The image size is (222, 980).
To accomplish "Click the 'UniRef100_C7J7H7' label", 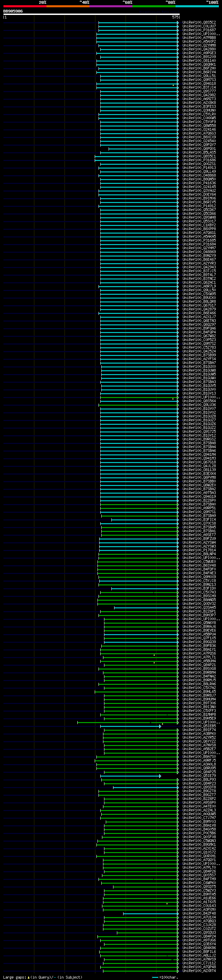I will pos(199,818).
